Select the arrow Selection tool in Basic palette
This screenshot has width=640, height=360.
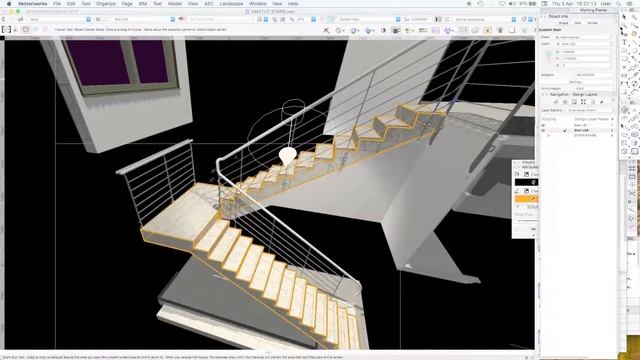click(624, 17)
